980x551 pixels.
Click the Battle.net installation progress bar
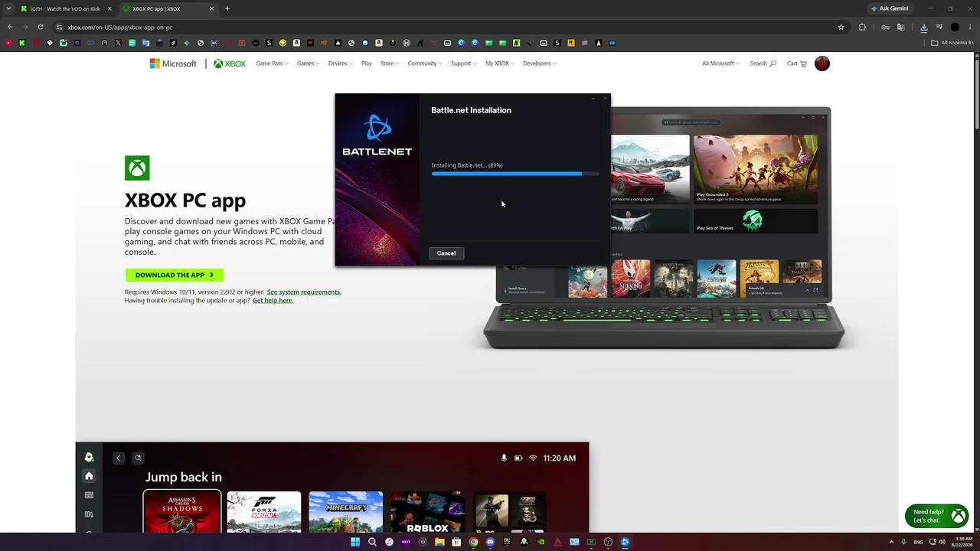(x=515, y=174)
